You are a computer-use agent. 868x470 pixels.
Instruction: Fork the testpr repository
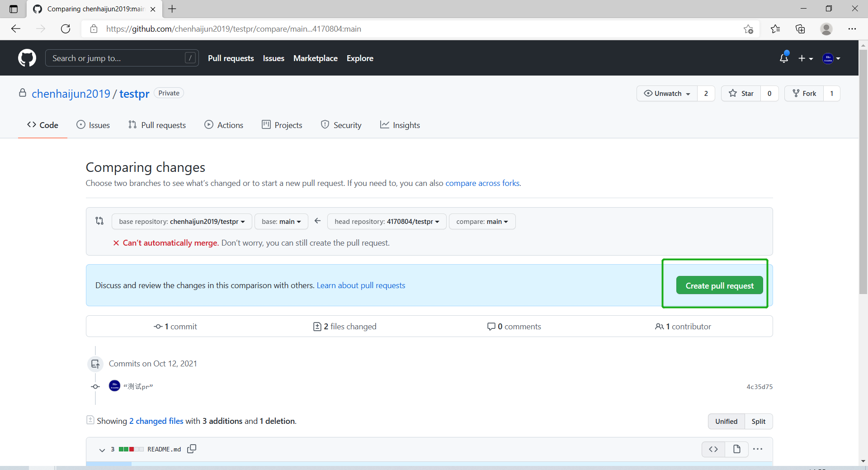tap(804, 94)
